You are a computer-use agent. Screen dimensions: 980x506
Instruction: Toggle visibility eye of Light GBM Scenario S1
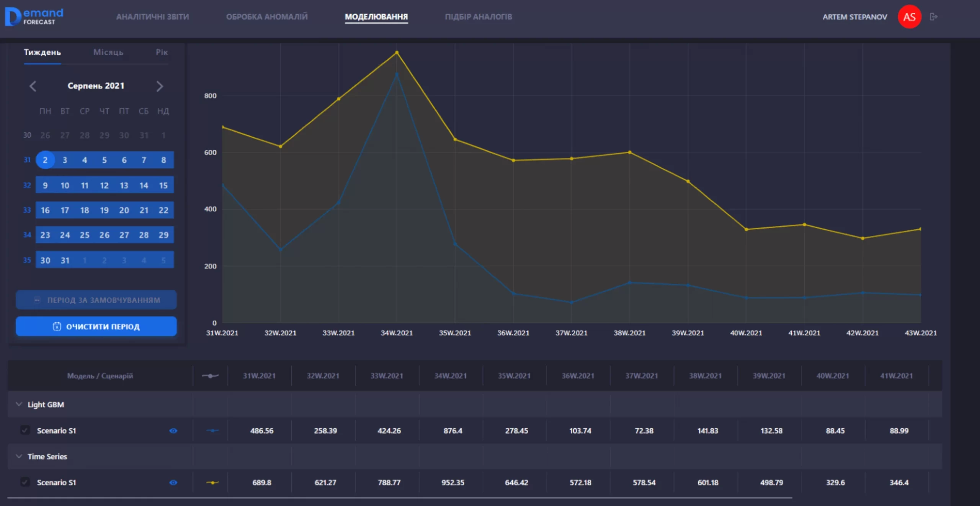pyautogui.click(x=173, y=431)
